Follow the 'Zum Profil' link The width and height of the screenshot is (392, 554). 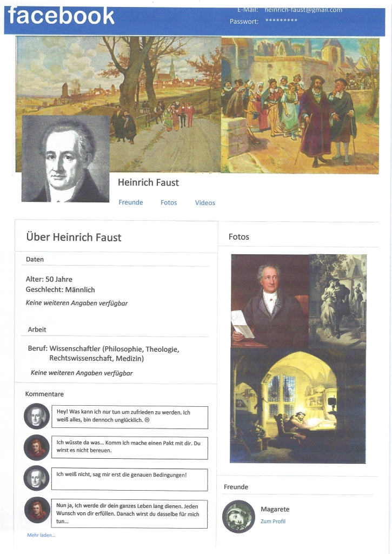273,522
